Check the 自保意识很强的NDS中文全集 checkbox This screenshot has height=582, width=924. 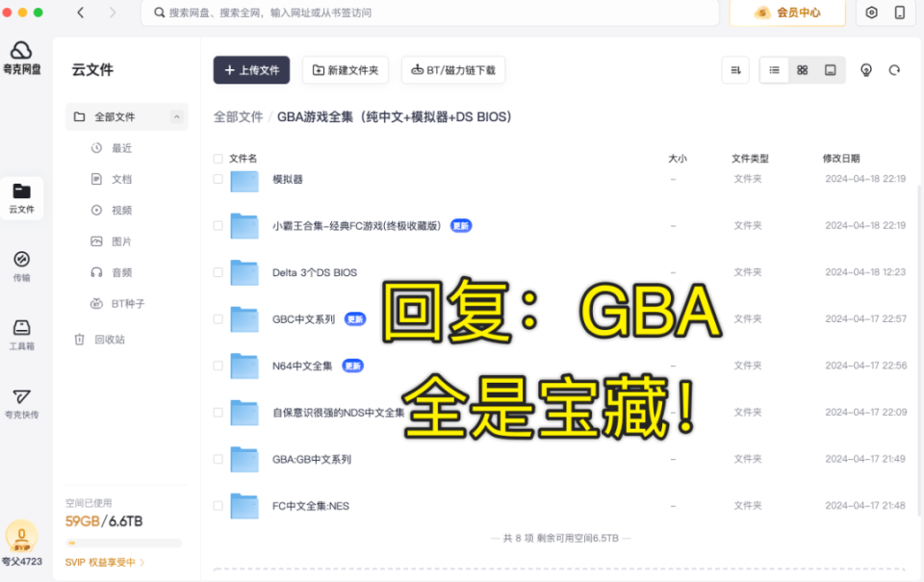[218, 413]
